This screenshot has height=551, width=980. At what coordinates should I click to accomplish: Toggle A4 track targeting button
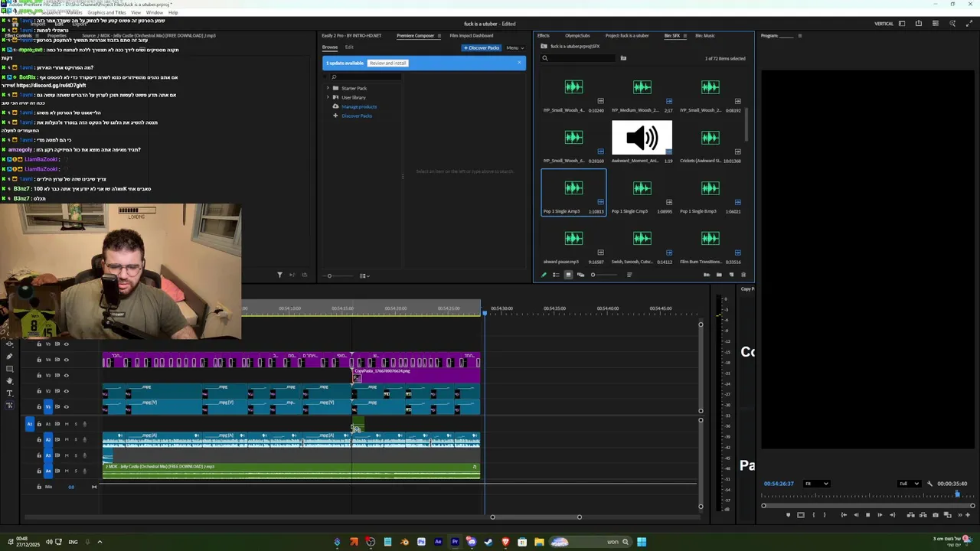pyautogui.click(x=48, y=471)
